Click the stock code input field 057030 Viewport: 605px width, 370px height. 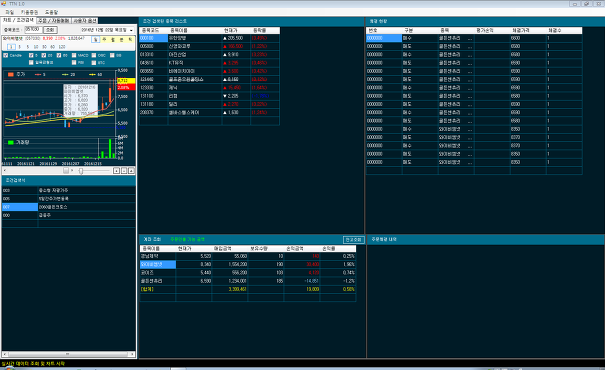[x=33, y=29]
